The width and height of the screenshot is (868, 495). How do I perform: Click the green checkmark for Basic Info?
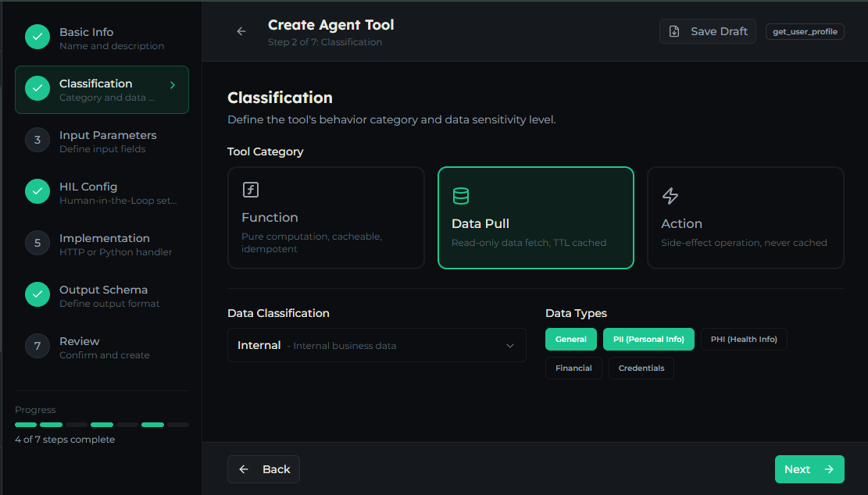(x=38, y=37)
